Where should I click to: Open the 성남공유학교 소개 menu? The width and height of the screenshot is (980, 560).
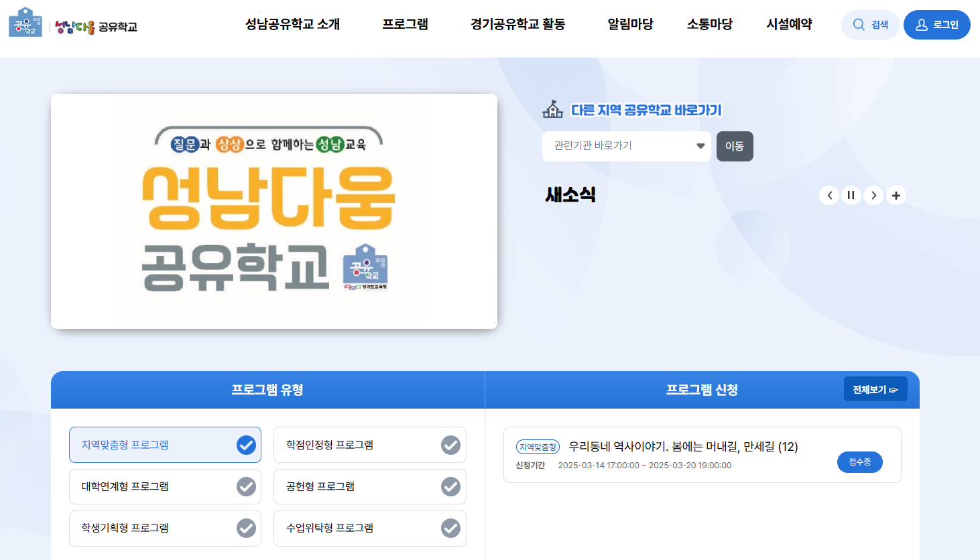(x=292, y=24)
